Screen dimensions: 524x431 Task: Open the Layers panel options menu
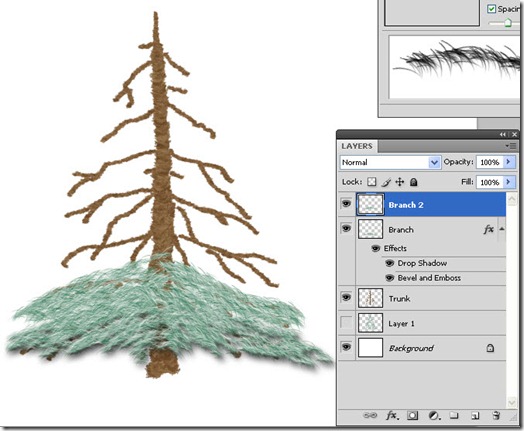pos(511,146)
